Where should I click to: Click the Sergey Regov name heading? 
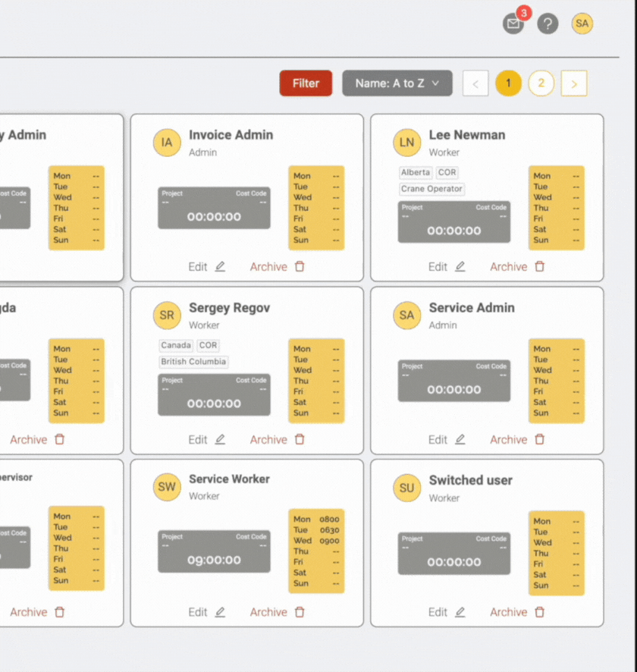coord(230,308)
